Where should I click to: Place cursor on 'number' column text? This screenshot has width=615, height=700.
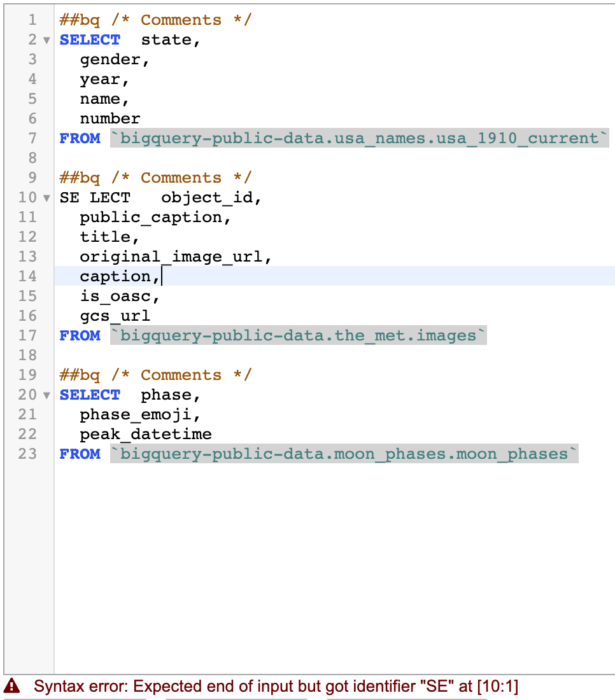[x=110, y=118]
